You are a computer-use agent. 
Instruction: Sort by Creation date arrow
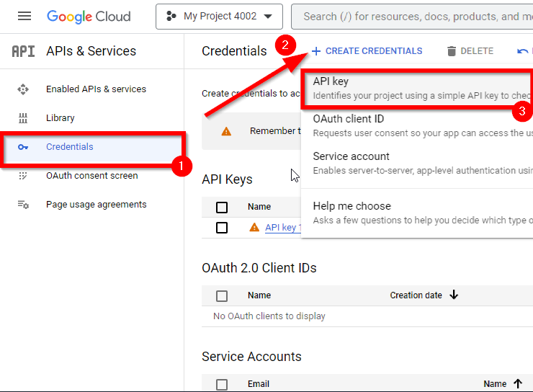[454, 295]
